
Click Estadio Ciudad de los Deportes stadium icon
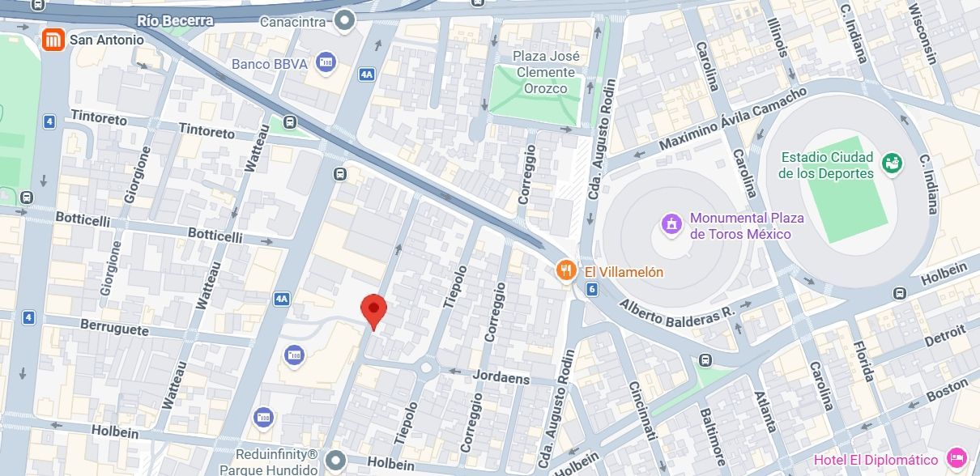[x=893, y=164]
